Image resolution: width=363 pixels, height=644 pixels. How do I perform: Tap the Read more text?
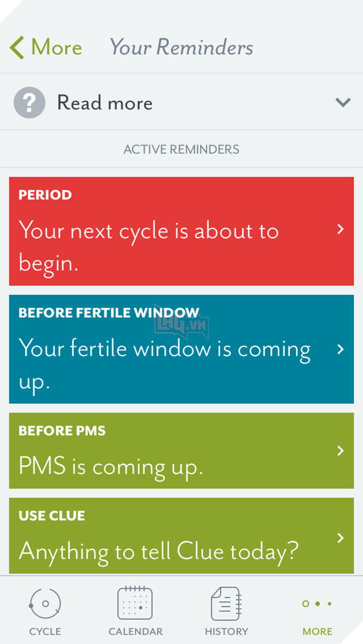[105, 103]
